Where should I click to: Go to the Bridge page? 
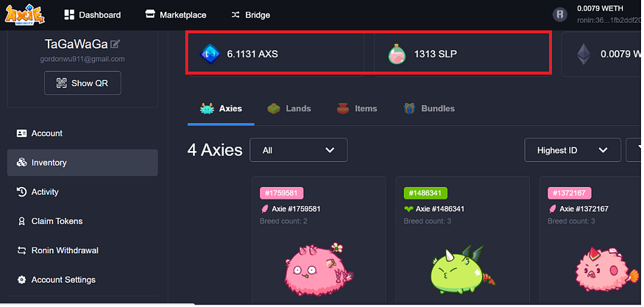250,15
